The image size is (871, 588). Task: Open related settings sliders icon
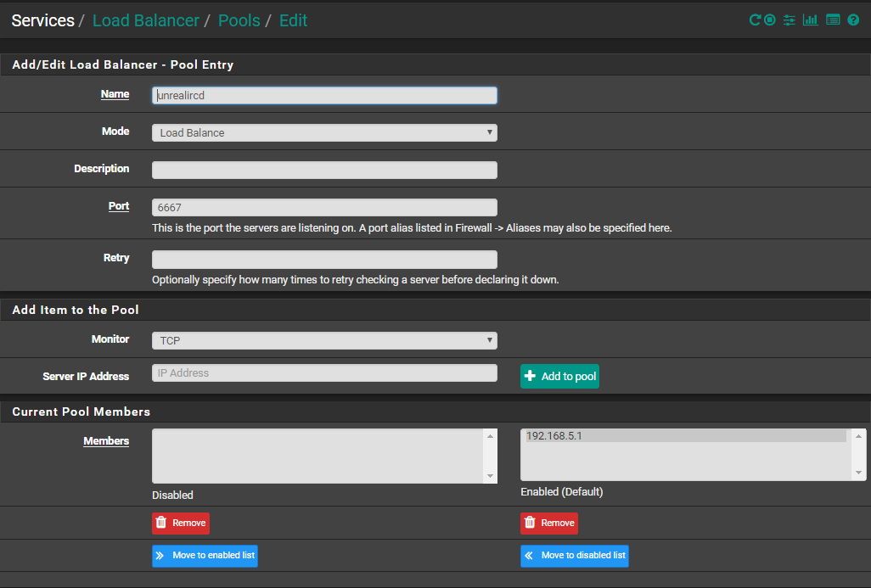coord(790,20)
